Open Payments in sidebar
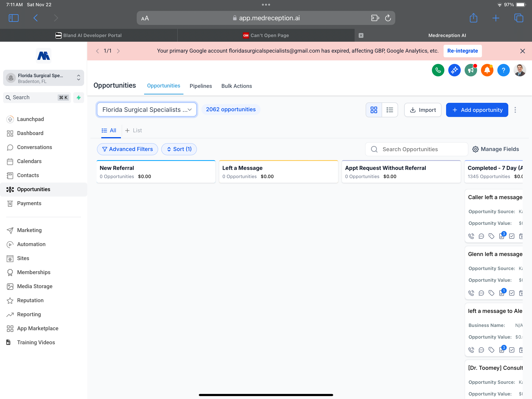The image size is (532, 399). (x=44, y=203)
